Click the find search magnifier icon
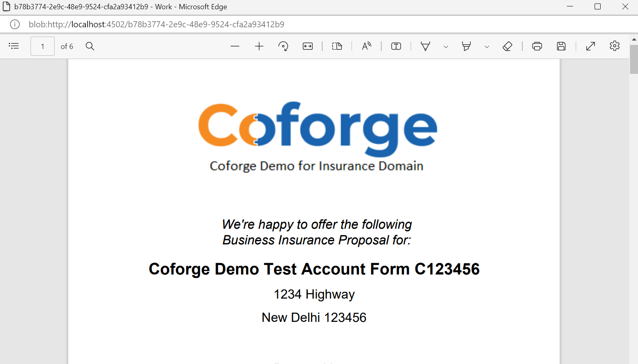638x364 pixels. tap(90, 46)
